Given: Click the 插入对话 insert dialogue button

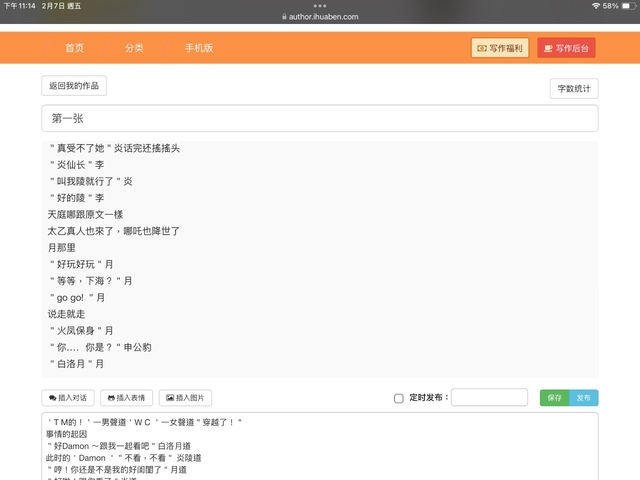Looking at the screenshot, I should coord(68,397).
